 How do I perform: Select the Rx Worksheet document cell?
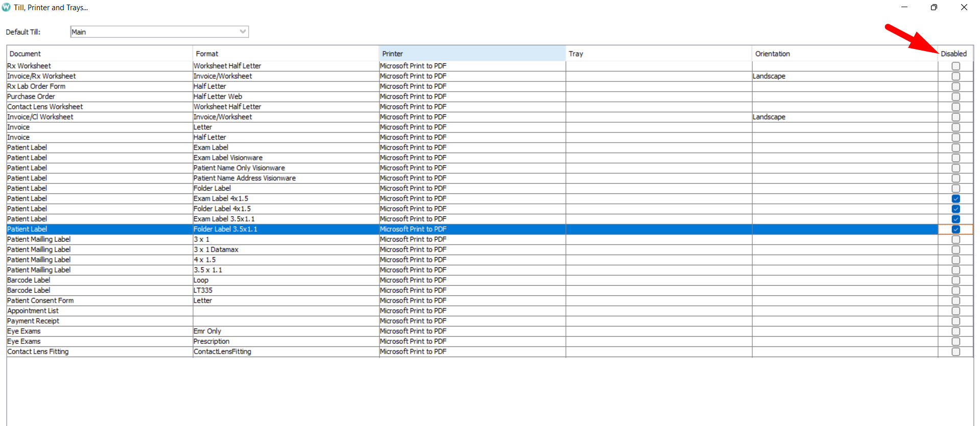100,66
